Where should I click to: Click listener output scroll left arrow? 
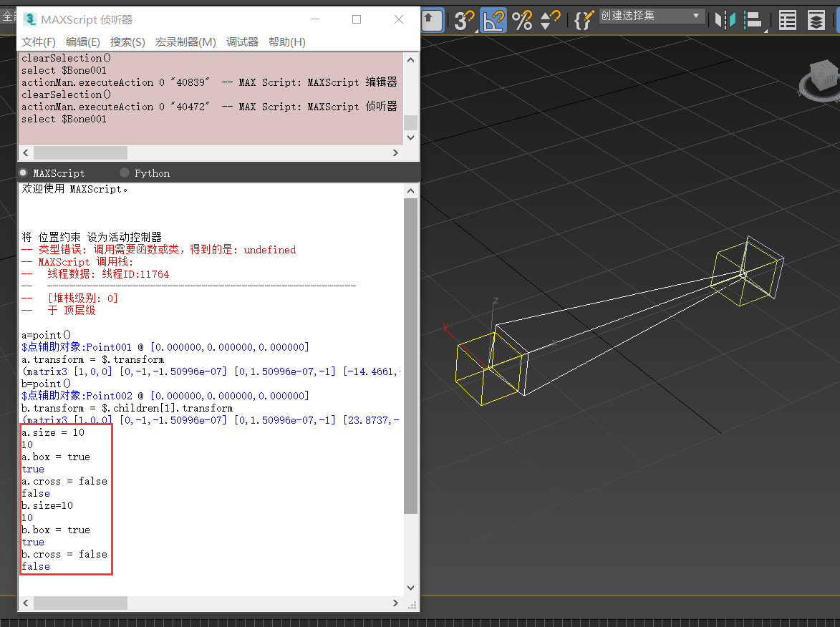[26, 603]
